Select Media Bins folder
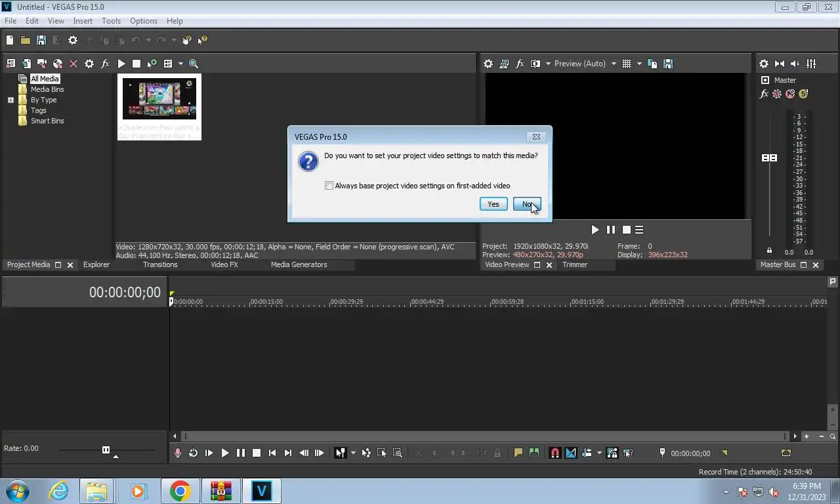The width and height of the screenshot is (840, 504). click(x=47, y=89)
